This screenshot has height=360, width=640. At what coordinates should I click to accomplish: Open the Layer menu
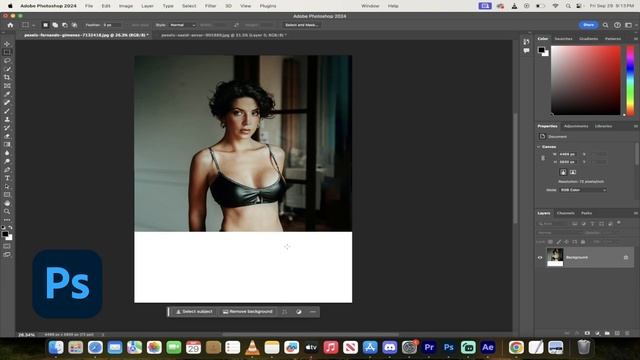click(x=147, y=6)
